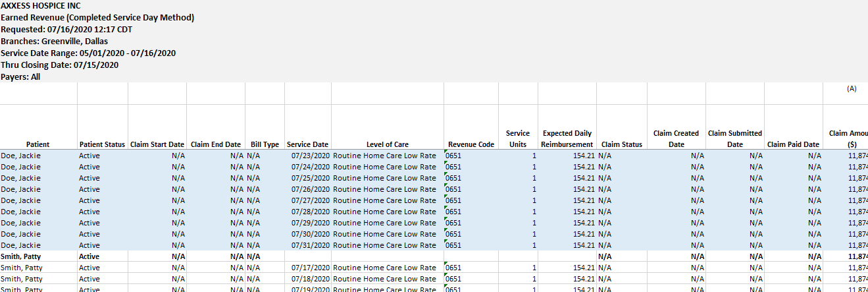The width and height of the screenshot is (868, 292).
Task: Click the Level of Care header
Action: 388,144
